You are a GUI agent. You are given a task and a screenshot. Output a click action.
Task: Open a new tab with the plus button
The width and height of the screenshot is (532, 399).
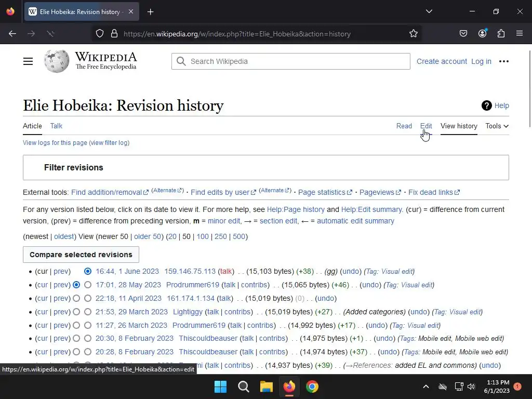150,12
